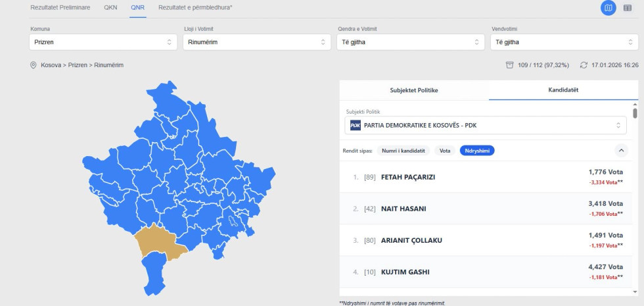The height and width of the screenshot is (306, 644).
Task: Switch to table view icon
Action: pyautogui.click(x=628, y=8)
